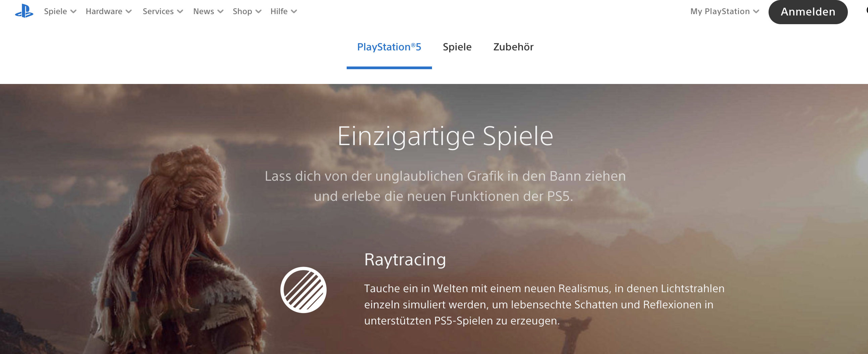This screenshot has height=354, width=868.
Task: Click the Raytracing heading text
Action: (x=405, y=260)
